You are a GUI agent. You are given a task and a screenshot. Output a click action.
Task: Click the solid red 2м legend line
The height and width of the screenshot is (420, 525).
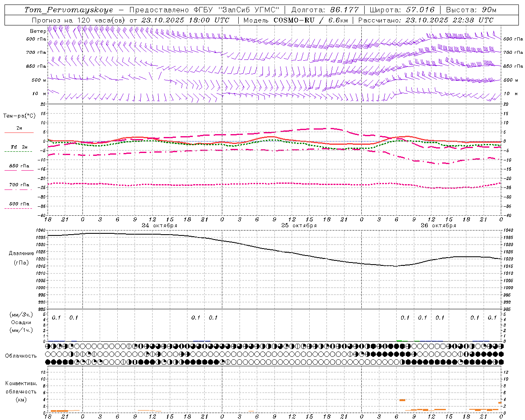19,132
